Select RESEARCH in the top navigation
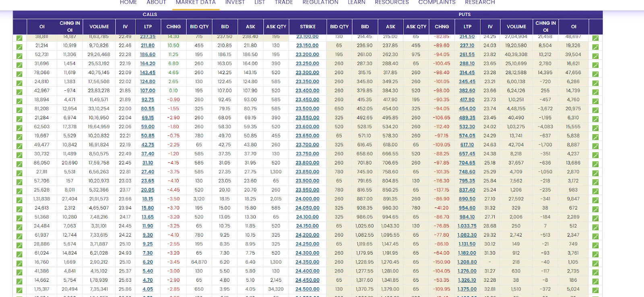Image resolution: width=644 pixels, height=297 pixels. [x=480, y=2]
